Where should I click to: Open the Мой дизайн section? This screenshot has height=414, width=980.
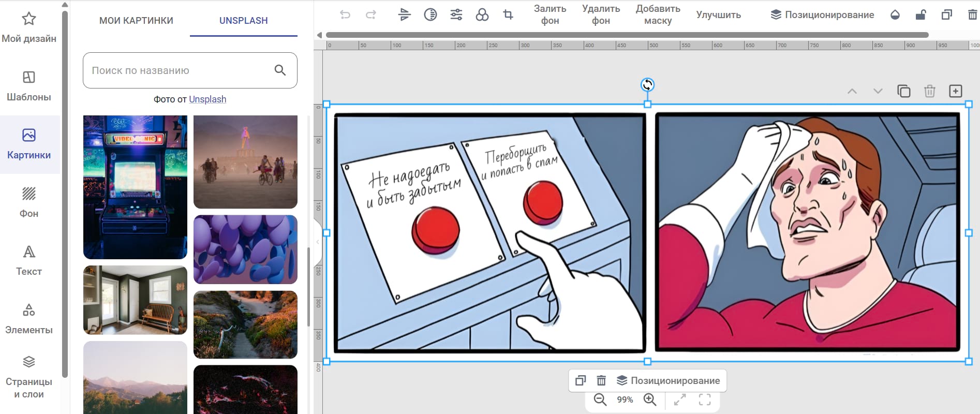tap(29, 27)
